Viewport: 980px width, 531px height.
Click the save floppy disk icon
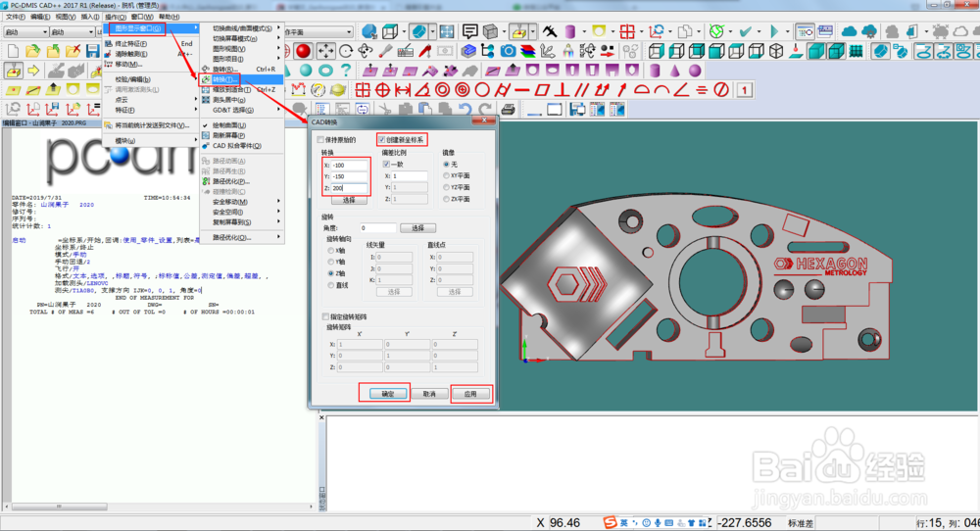[93, 51]
